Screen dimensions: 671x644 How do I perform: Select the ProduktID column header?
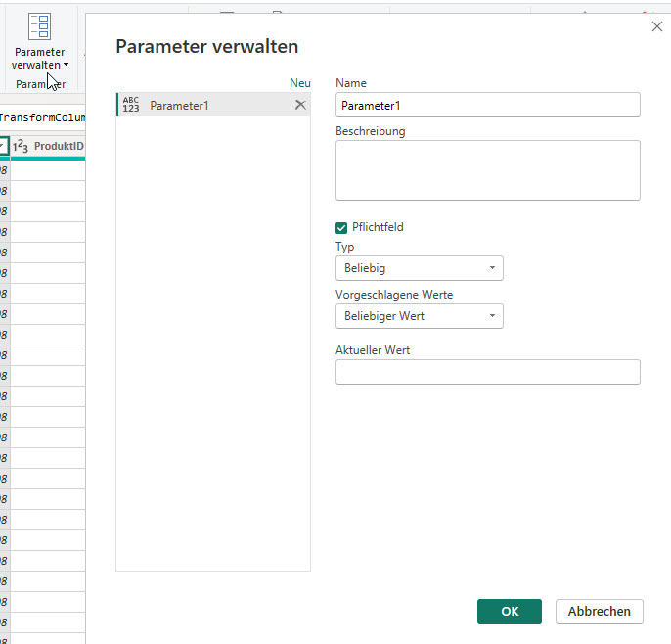point(57,146)
